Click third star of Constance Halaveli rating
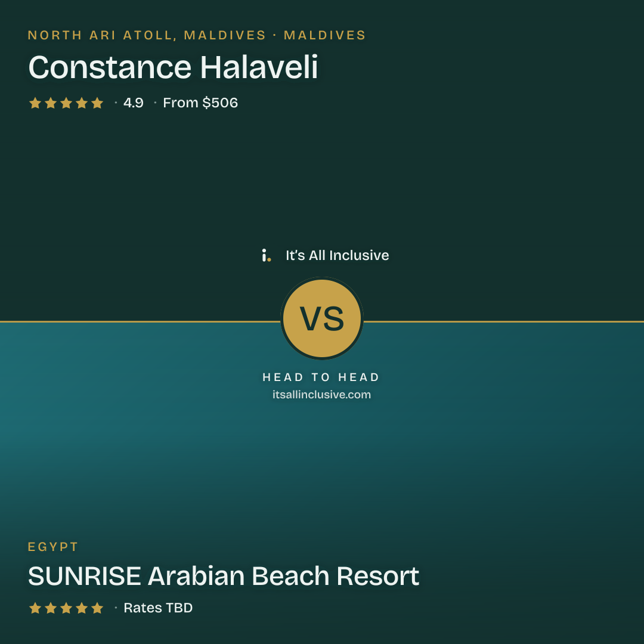644x644 pixels. click(66, 103)
